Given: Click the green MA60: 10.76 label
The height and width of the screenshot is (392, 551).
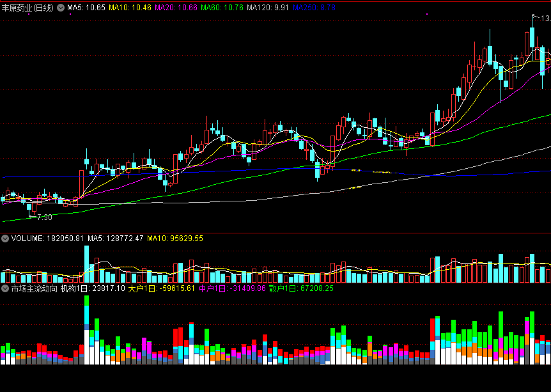Looking at the screenshot, I should click(222, 8).
